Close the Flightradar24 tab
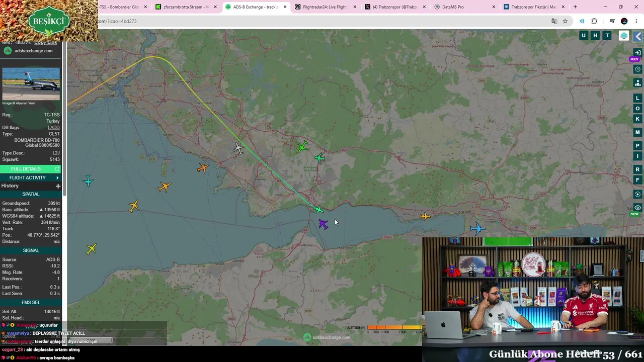The image size is (644, 362). (355, 7)
